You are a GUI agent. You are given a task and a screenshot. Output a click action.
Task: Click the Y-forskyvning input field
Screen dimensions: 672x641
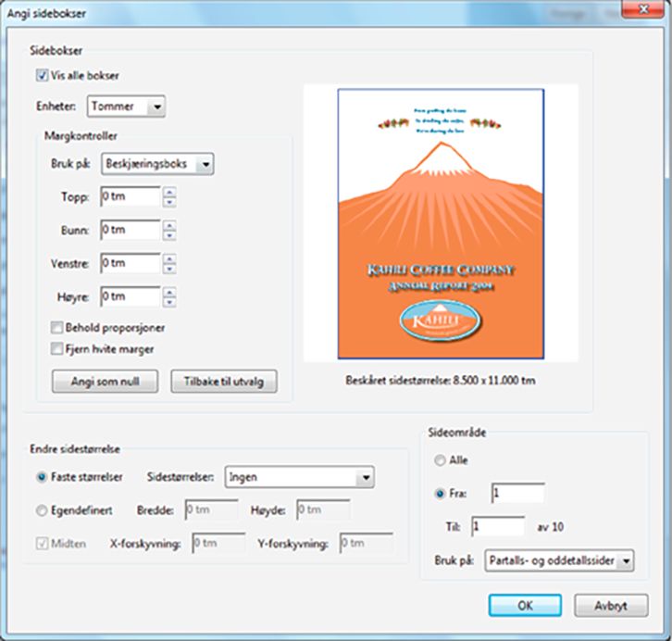tap(366, 543)
